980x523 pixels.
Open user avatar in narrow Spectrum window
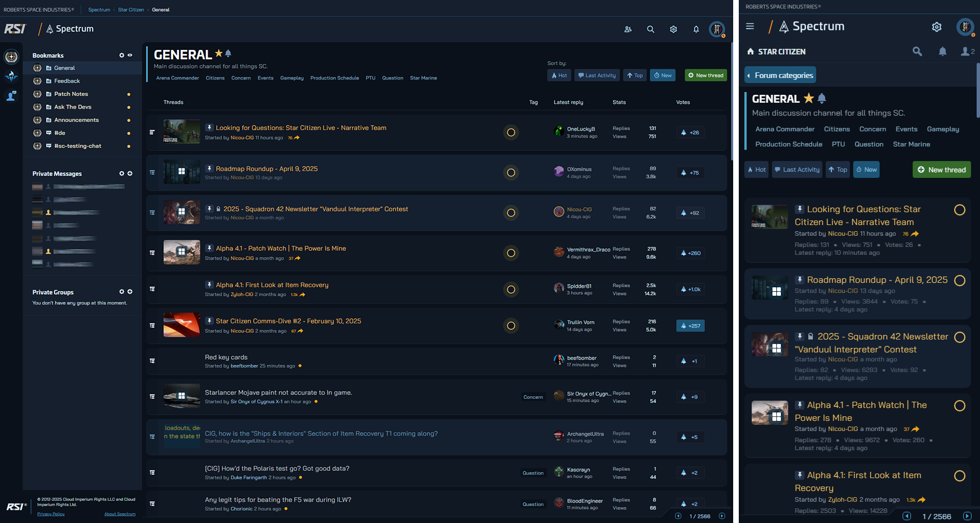tap(965, 27)
